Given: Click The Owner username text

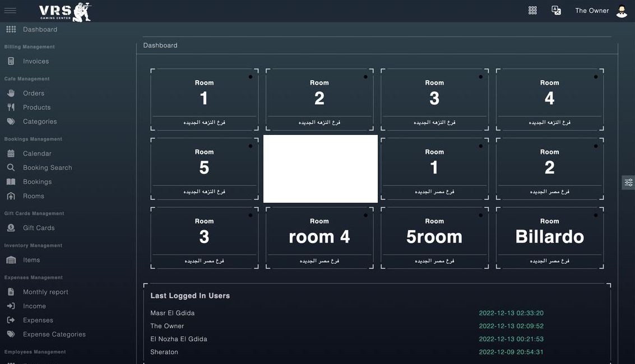Looking at the screenshot, I should (x=592, y=11).
